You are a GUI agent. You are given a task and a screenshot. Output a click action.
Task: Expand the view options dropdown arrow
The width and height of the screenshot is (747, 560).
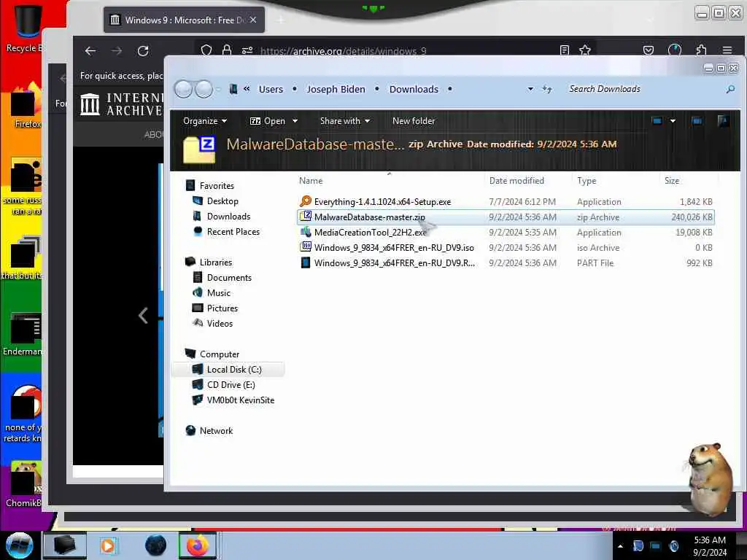point(673,121)
